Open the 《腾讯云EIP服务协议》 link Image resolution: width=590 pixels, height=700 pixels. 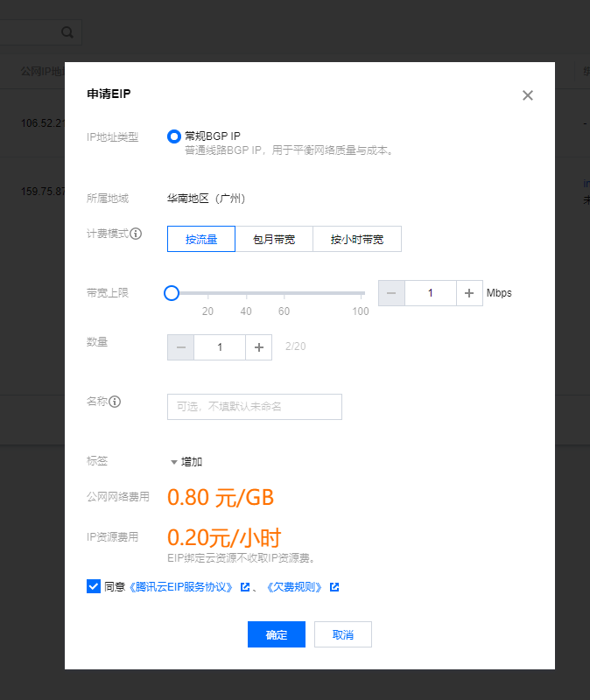(x=180, y=586)
